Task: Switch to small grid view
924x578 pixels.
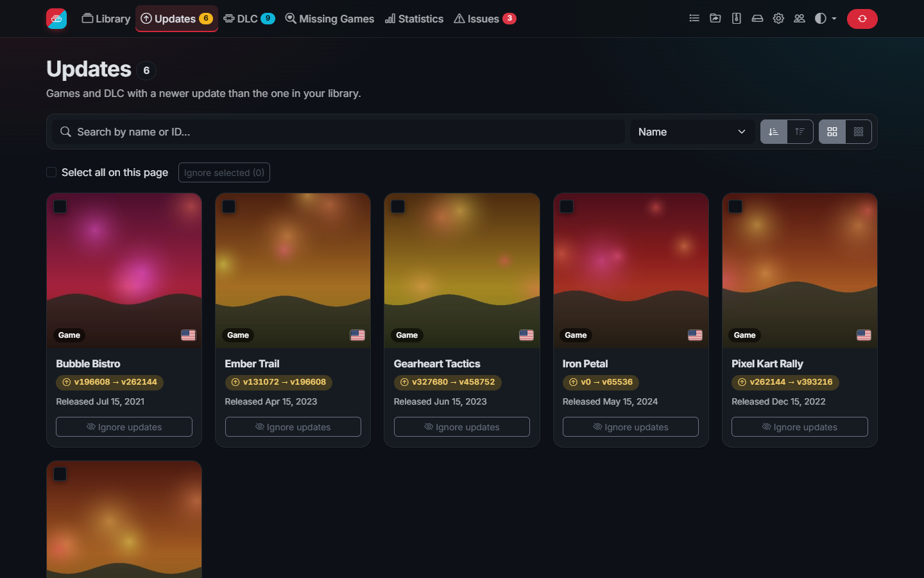Action: coord(859,132)
